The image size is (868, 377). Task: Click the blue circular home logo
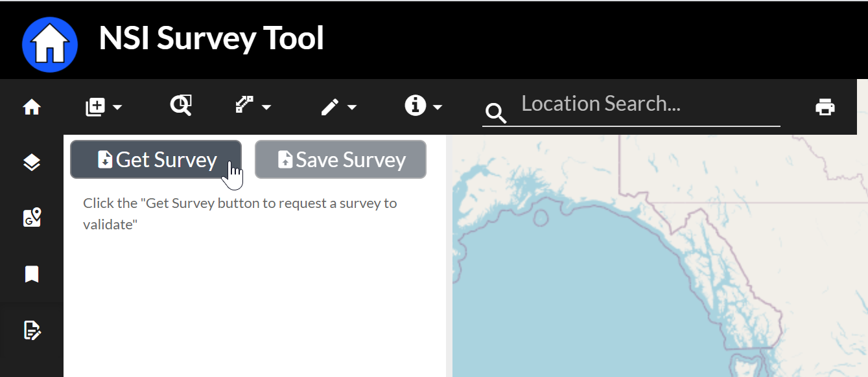coord(50,44)
